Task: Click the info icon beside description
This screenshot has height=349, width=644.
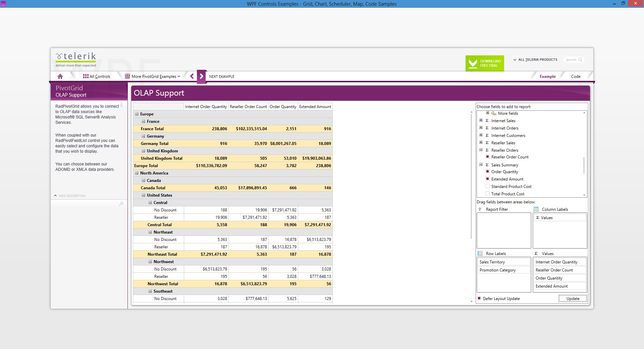Action: [121, 105]
